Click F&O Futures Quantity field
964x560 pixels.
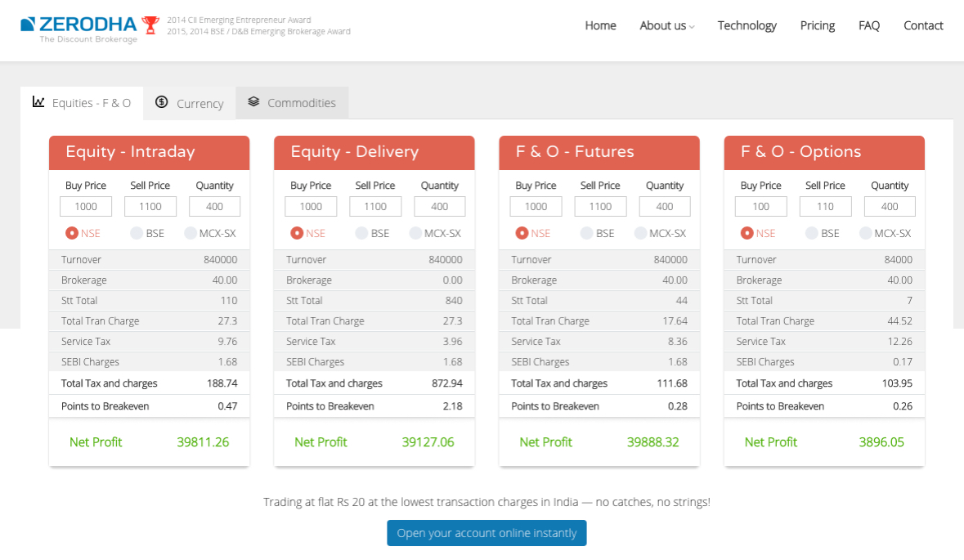click(665, 207)
